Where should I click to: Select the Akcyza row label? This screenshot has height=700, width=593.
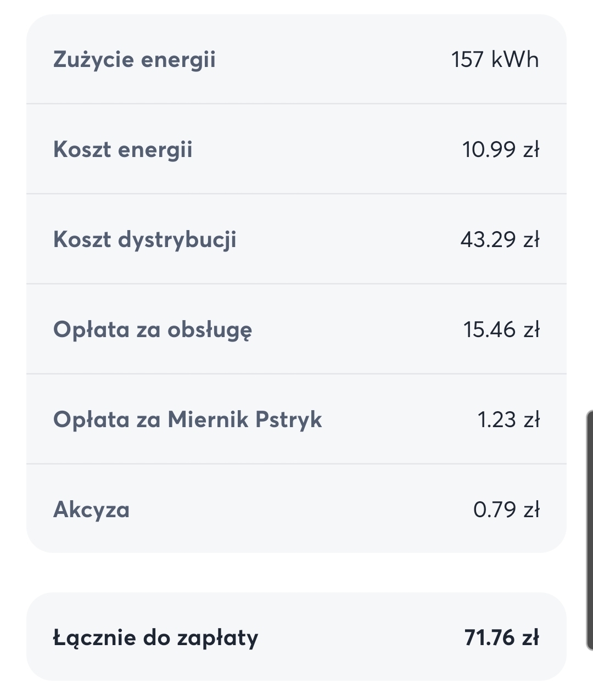pos(92,509)
